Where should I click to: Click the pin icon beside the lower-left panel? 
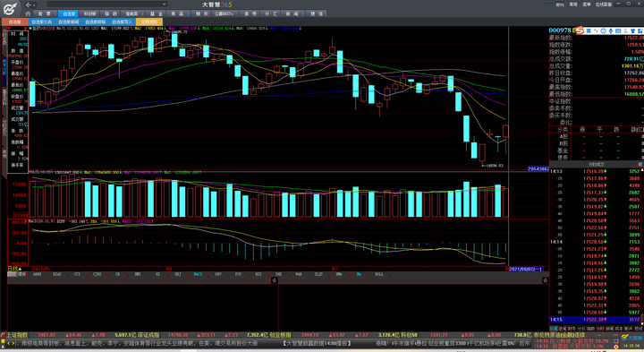[x=274, y=280]
